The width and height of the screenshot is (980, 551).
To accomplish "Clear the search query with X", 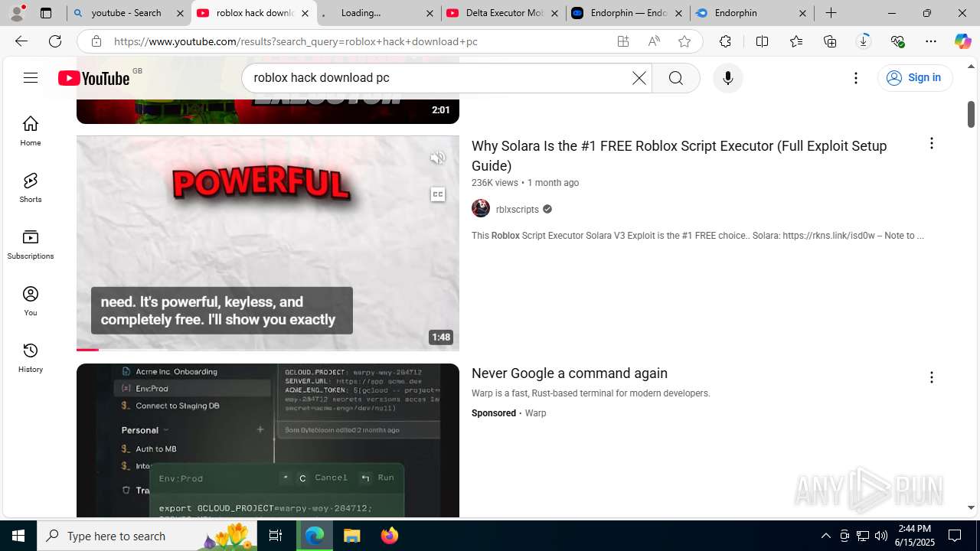I will [x=639, y=78].
